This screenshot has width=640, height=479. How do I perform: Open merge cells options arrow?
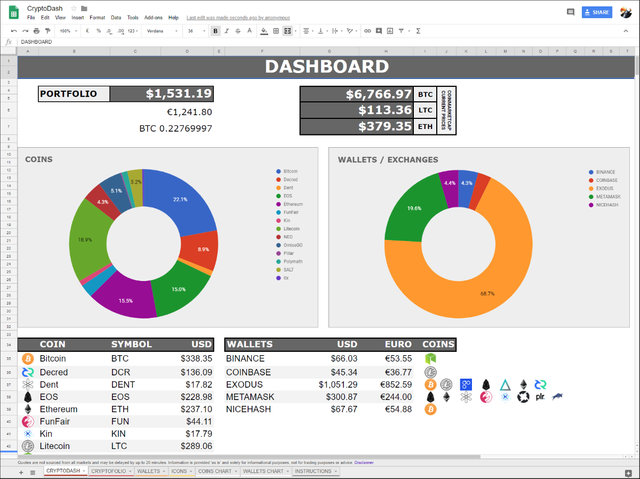coord(296,31)
